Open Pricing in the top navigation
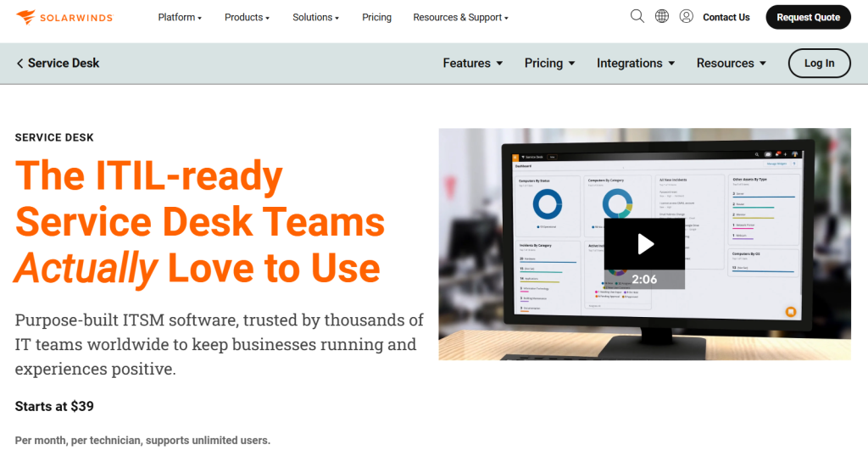 click(376, 17)
